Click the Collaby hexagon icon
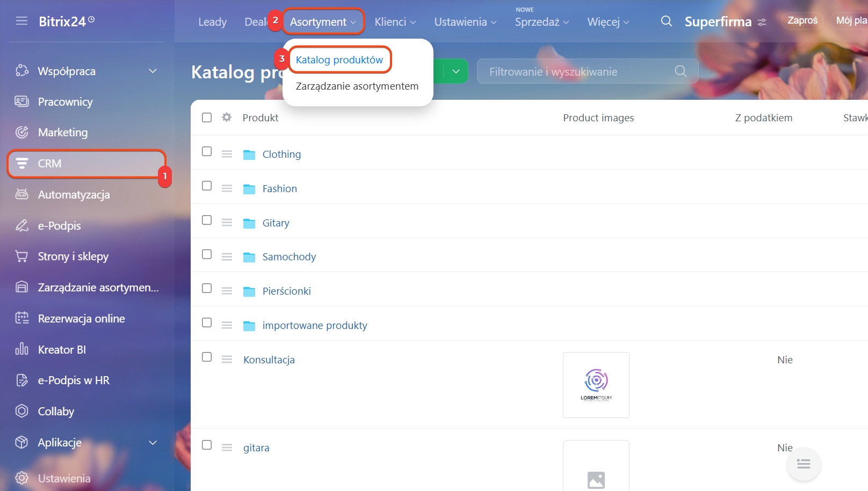The image size is (868, 491). pyautogui.click(x=22, y=411)
